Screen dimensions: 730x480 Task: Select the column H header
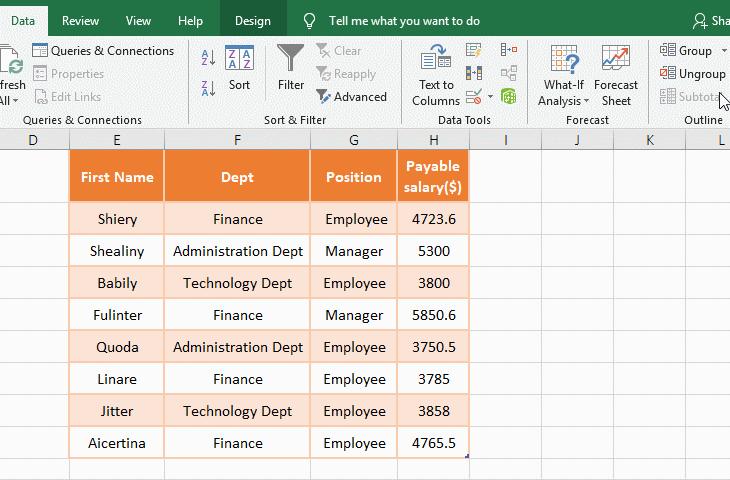[433, 140]
